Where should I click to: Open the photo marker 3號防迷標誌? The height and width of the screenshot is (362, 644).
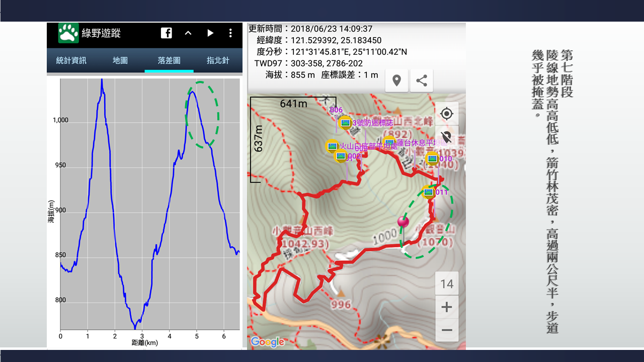[x=345, y=122]
